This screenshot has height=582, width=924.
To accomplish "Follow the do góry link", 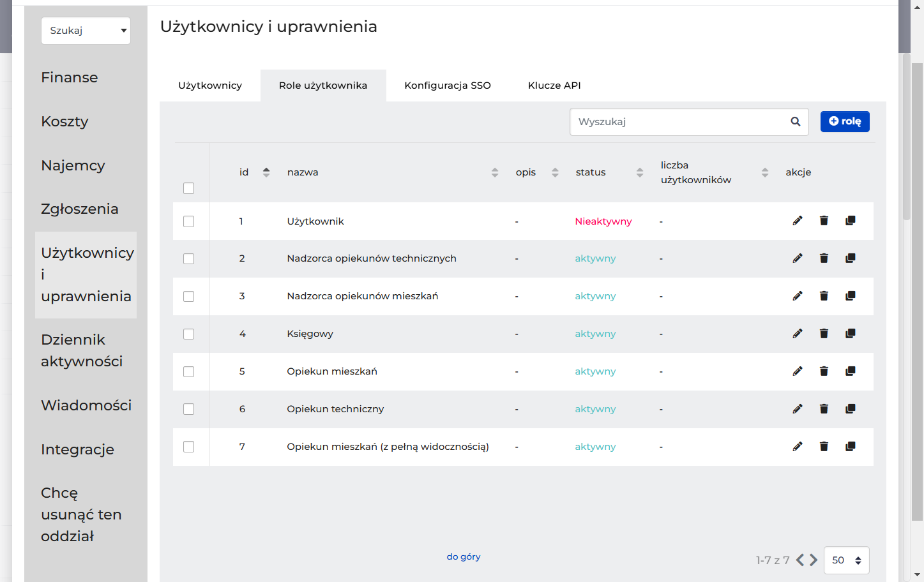I will coord(464,556).
